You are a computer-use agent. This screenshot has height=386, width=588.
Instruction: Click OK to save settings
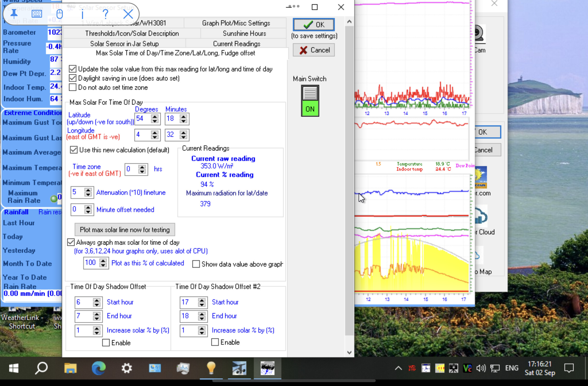point(314,25)
